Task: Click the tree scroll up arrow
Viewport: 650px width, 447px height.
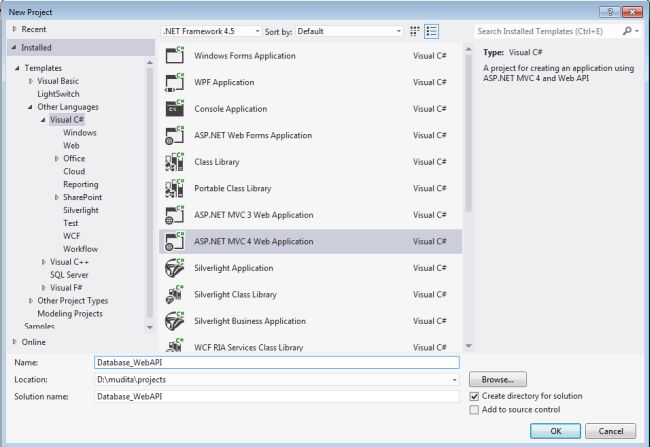Action: [150, 62]
